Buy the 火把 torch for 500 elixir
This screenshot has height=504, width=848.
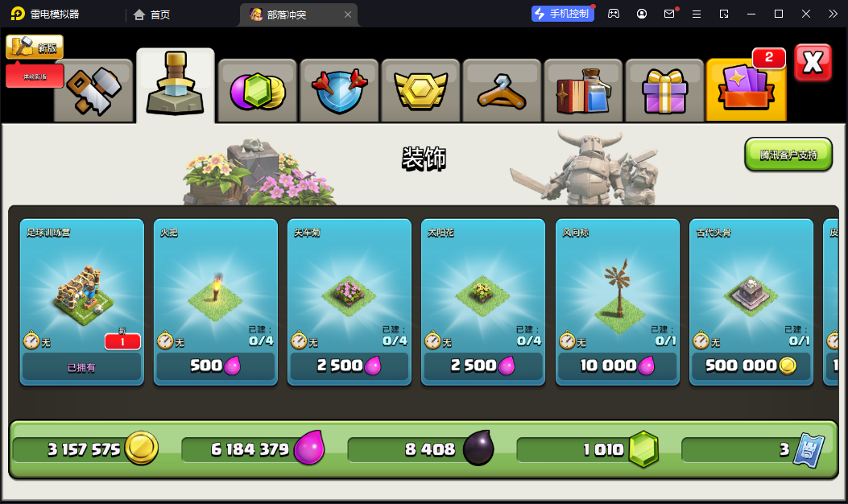click(x=215, y=366)
